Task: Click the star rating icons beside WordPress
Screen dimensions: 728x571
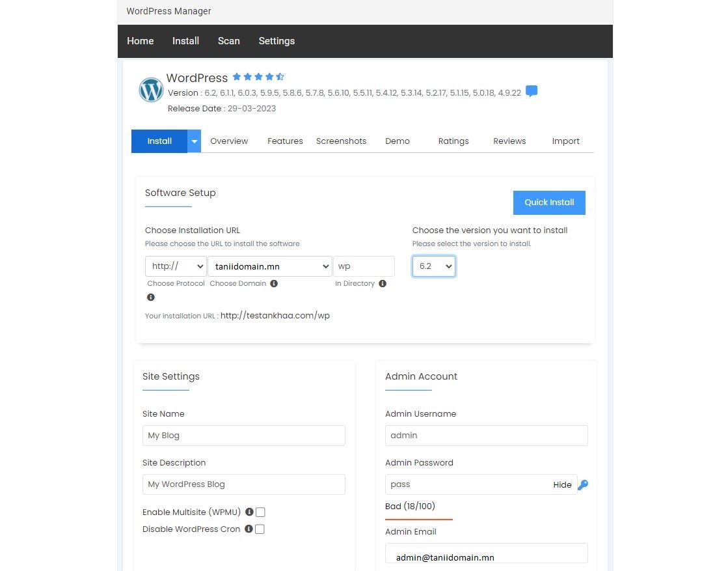Action: point(258,77)
